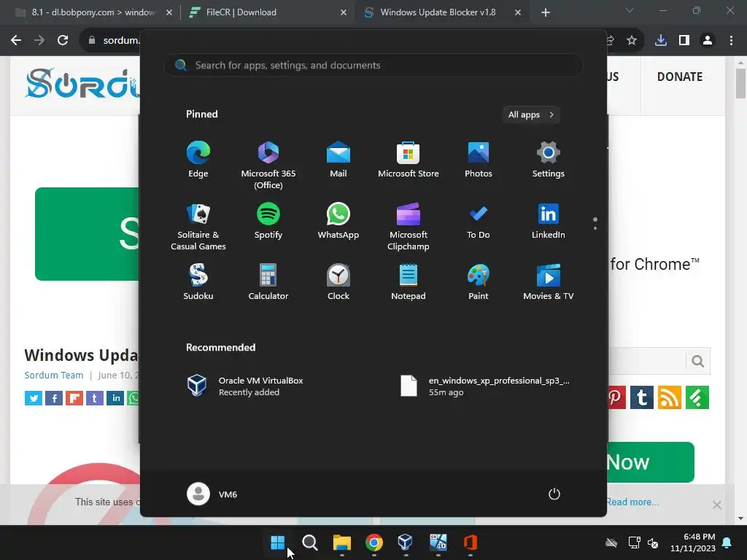Open the Sordum Team author link
747x560 pixels.
click(x=54, y=375)
